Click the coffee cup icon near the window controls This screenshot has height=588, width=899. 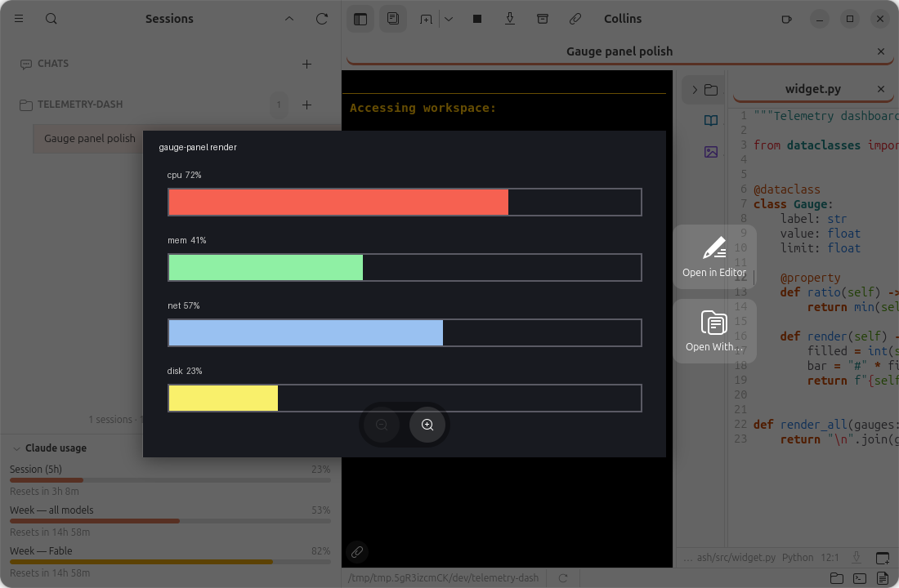coord(786,19)
